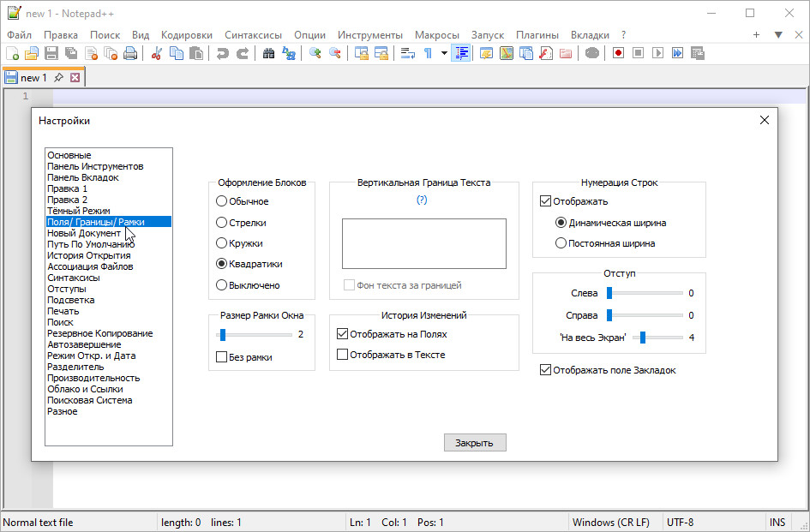810x532 pixels.
Task: Open dropdown arrow next to the pilcrow icon
Action: (444, 53)
